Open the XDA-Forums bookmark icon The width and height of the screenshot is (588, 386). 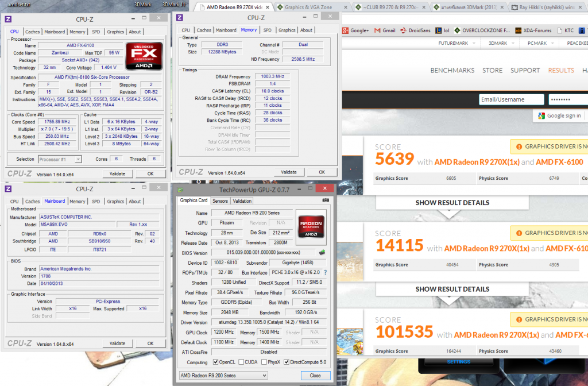tap(518, 30)
